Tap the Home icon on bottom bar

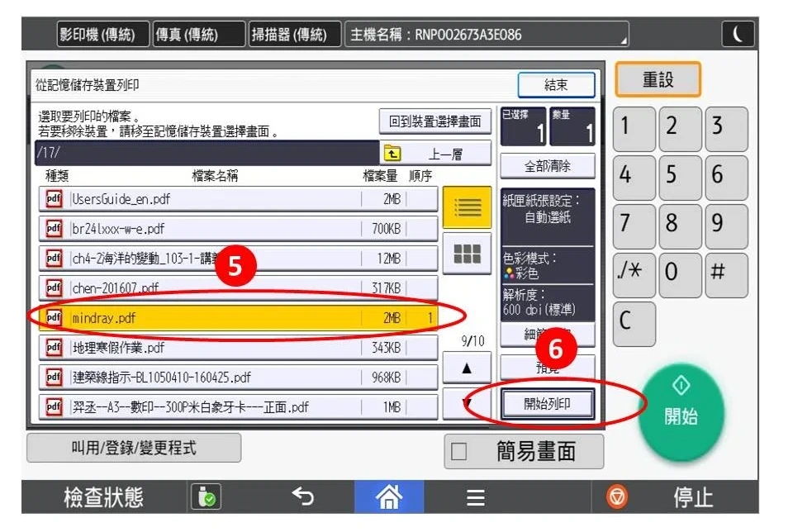coord(388,497)
